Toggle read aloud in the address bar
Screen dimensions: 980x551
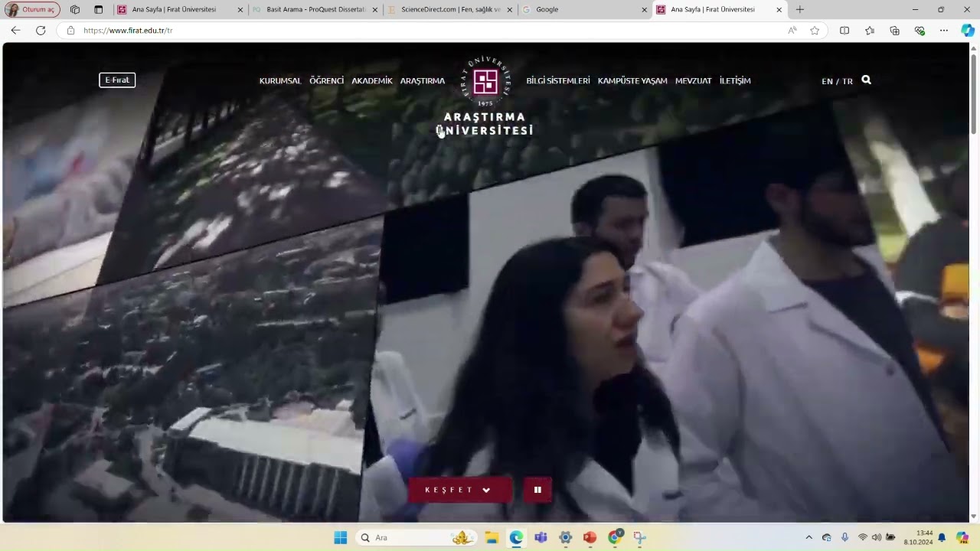tap(792, 31)
